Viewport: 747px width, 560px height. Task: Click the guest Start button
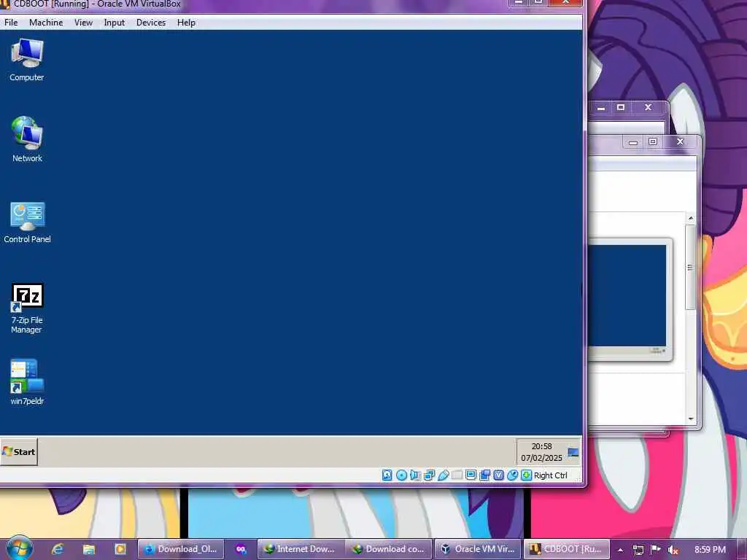click(x=18, y=451)
